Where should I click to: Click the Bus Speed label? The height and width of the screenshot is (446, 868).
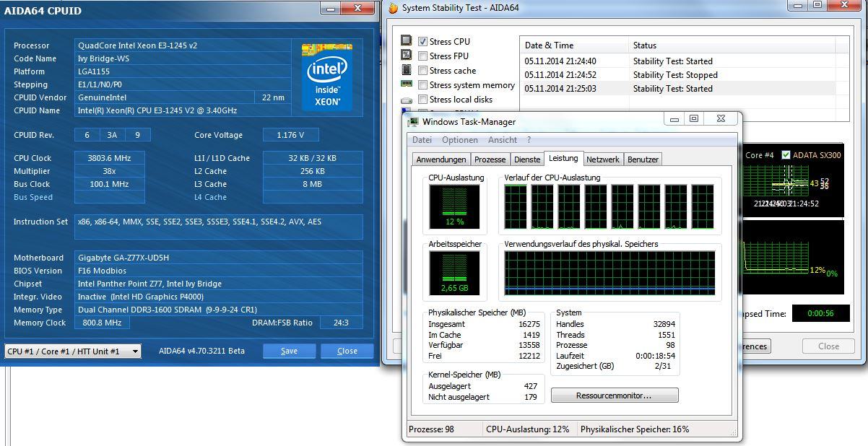click(x=33, y=197)
